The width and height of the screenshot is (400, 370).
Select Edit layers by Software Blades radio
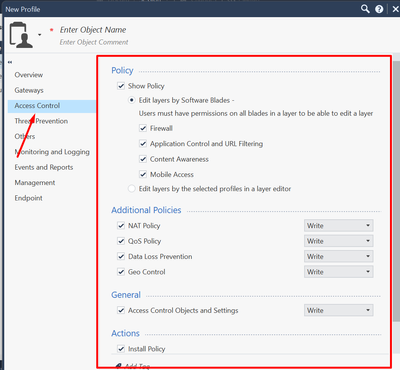coord(132,100)
